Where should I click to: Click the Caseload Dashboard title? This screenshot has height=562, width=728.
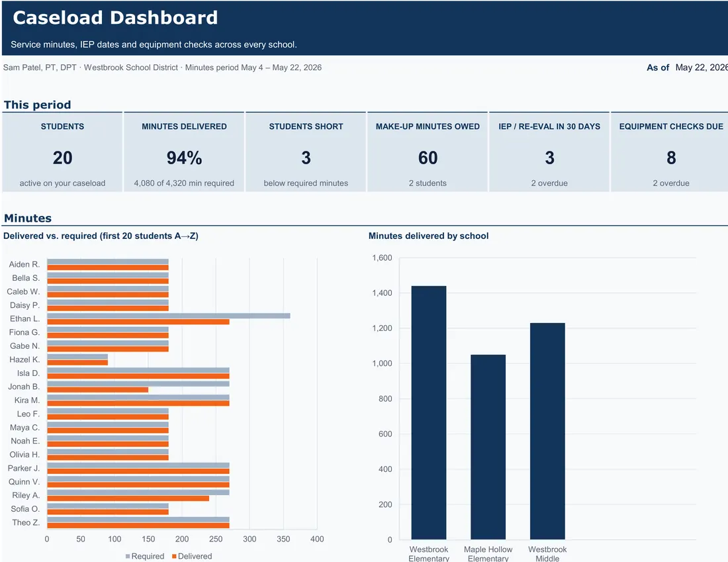[x=115, y=18]
